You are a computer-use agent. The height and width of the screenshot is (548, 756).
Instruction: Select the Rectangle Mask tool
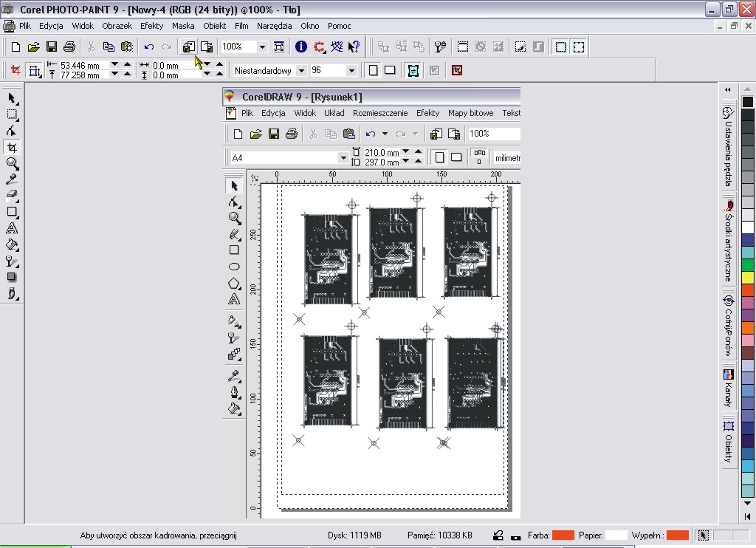click(12, 114)
